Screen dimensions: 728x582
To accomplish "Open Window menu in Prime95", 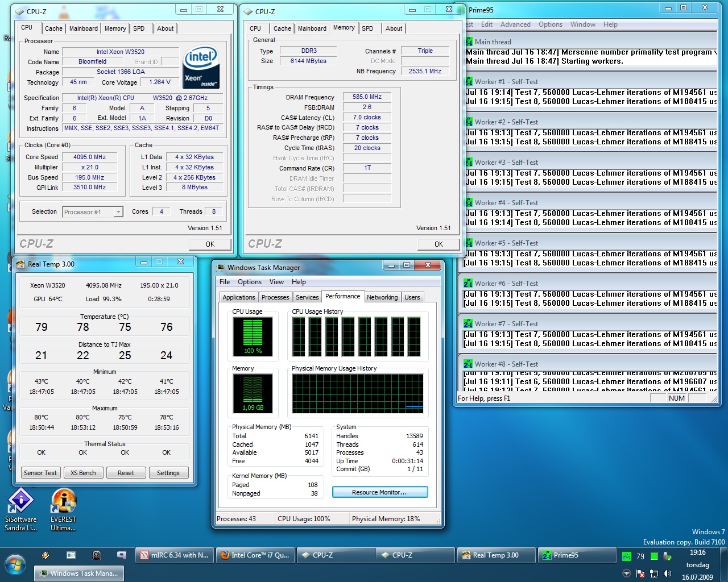I will tap(583, 24).
